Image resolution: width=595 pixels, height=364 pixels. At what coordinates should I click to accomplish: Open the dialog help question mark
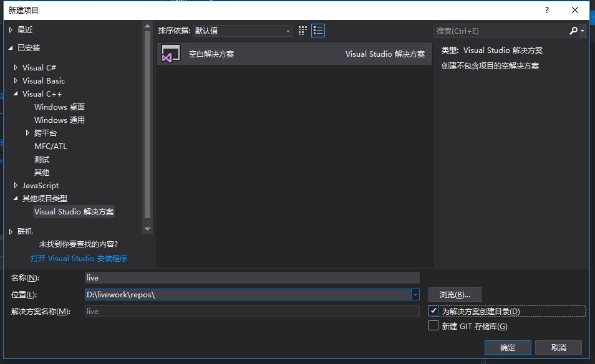point(547,10)
